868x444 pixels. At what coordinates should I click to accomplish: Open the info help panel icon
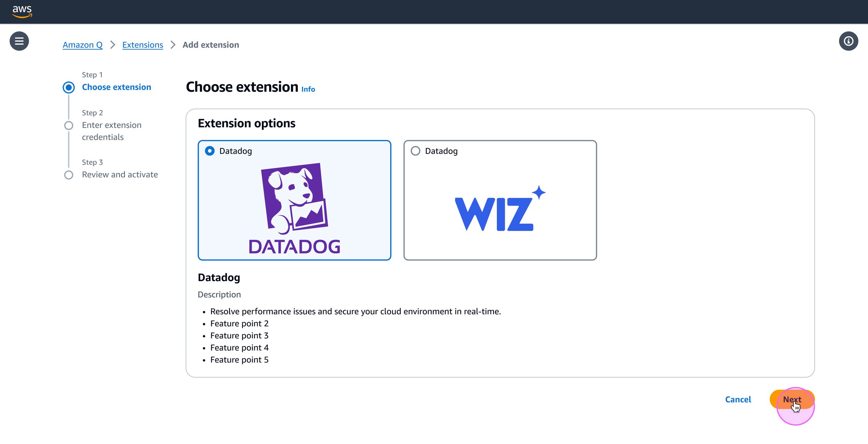(x=848, y=41)
